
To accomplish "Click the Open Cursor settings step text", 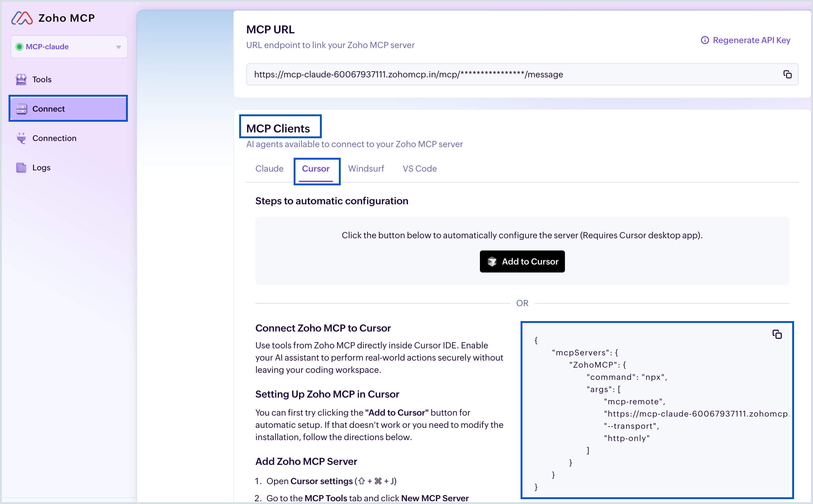I will coord(331,481).
